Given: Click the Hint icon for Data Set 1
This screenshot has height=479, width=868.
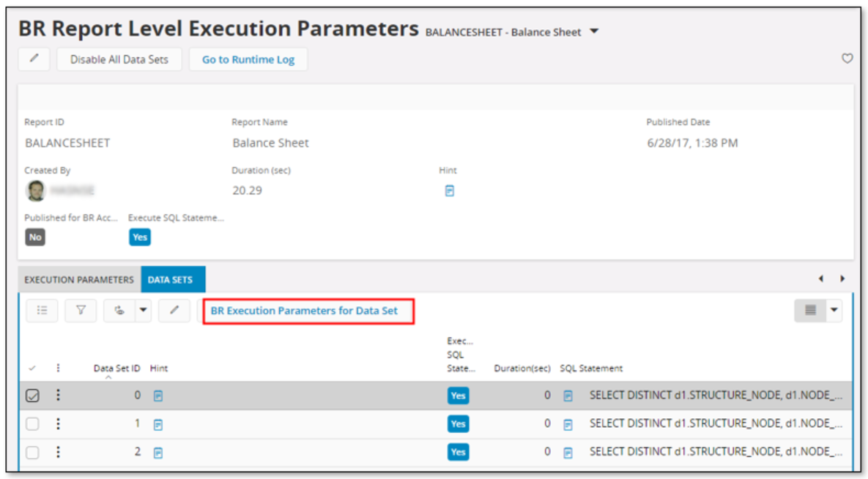Looking at the screenshot, I should click(157, 423).
